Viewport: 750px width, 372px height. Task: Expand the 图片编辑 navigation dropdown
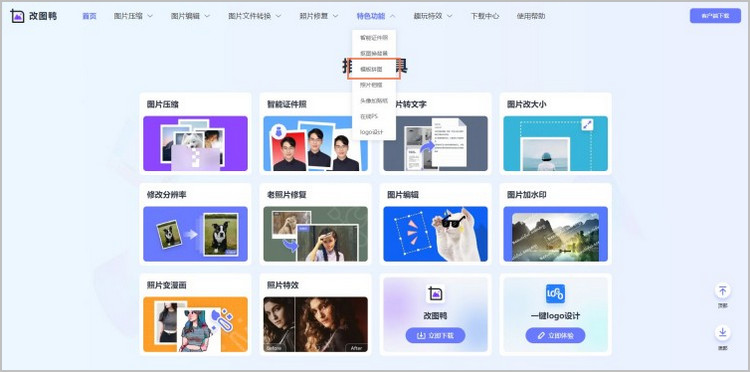[x=190, y=16]
